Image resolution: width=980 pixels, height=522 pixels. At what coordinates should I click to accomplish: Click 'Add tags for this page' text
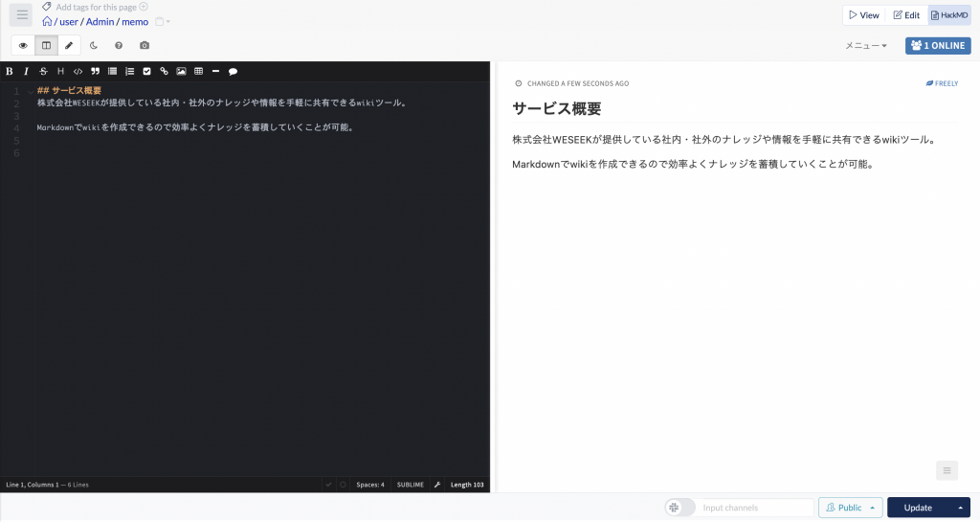97,8
